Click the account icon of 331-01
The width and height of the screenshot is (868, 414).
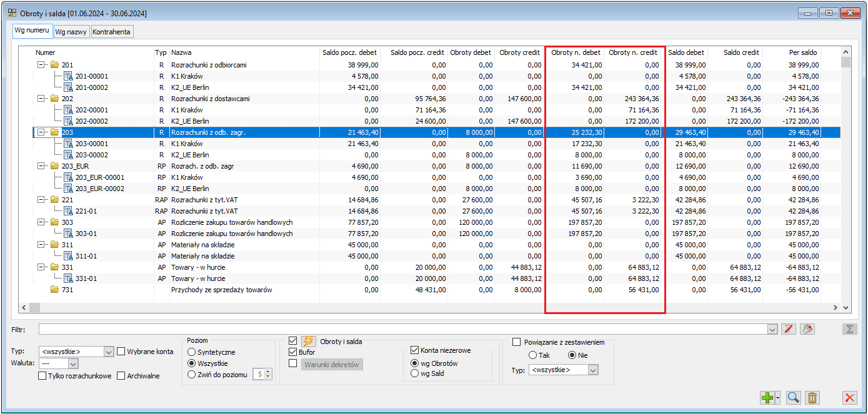point(69,278)
